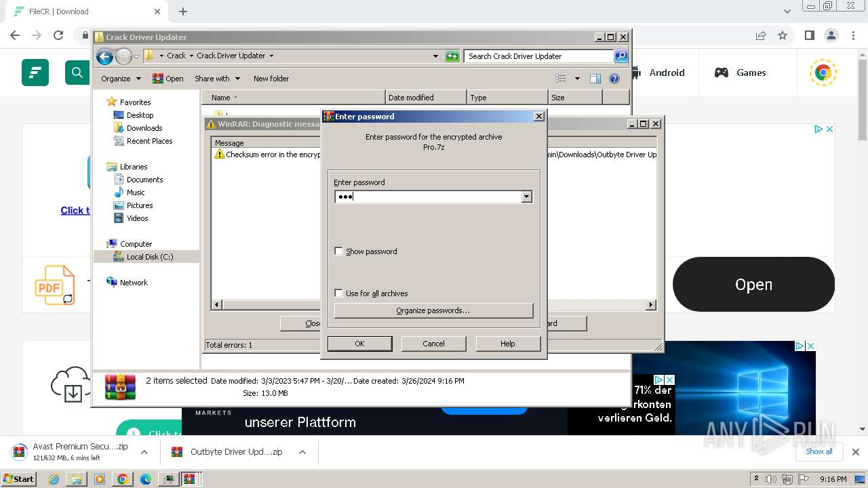Expand the address bar history dropdown

pos(435,56)
